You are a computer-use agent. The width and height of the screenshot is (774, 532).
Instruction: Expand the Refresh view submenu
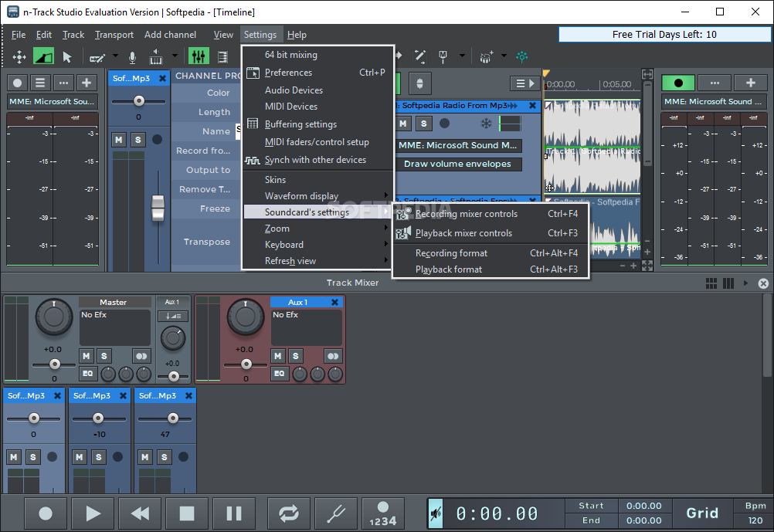point(317,261)
